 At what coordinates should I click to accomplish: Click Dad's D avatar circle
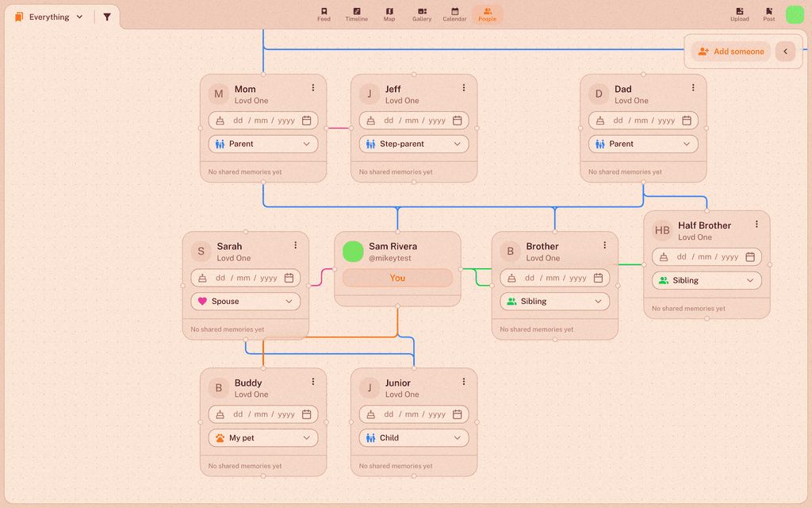pos(599,94)
